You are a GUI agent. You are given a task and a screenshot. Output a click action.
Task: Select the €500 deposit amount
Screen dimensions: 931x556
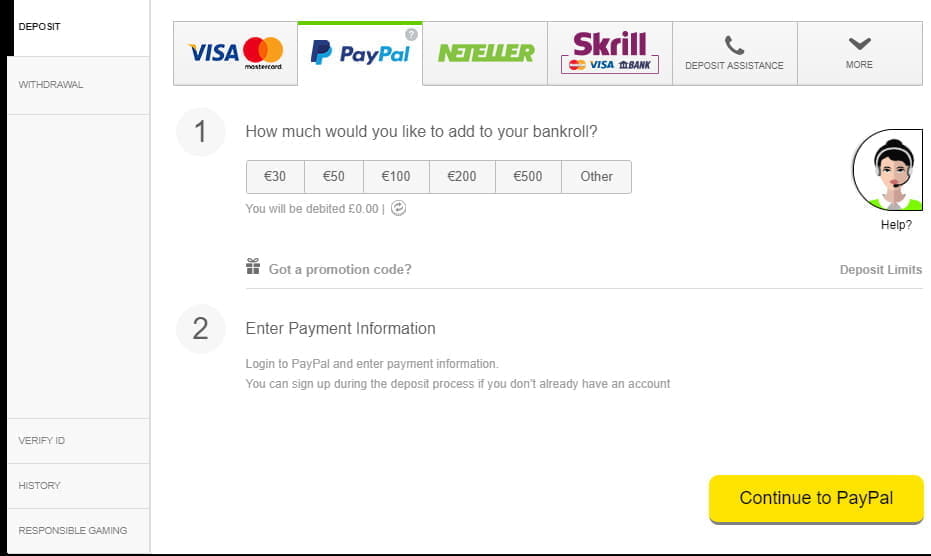point(528,176)
